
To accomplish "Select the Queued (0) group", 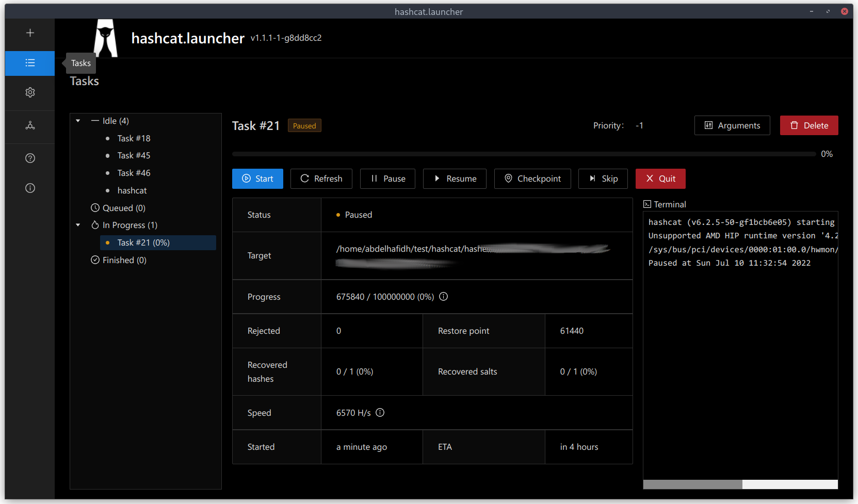I will pyautogui.click(x=124, y=208).
